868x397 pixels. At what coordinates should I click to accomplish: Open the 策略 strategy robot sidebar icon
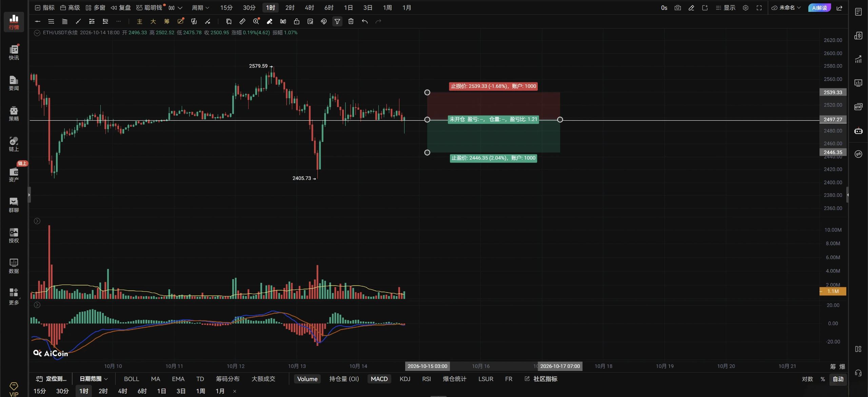14,113
